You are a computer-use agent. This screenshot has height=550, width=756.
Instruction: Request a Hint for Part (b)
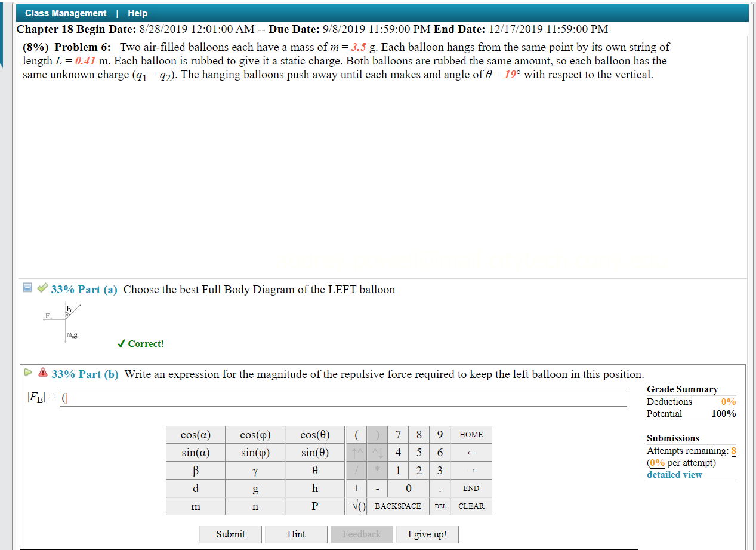coord(296,534)
